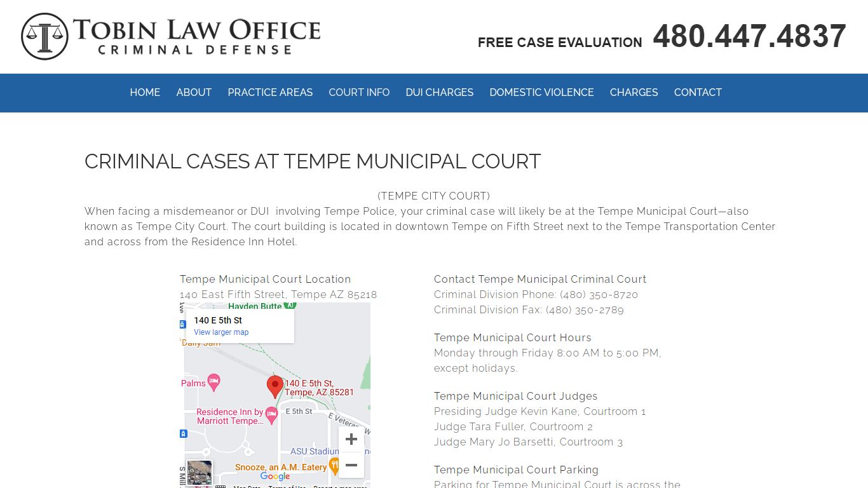Viewport: 868px width, 488px height.
Task: Select the Hayden Butte park label
Action: (x=255, y=306)
